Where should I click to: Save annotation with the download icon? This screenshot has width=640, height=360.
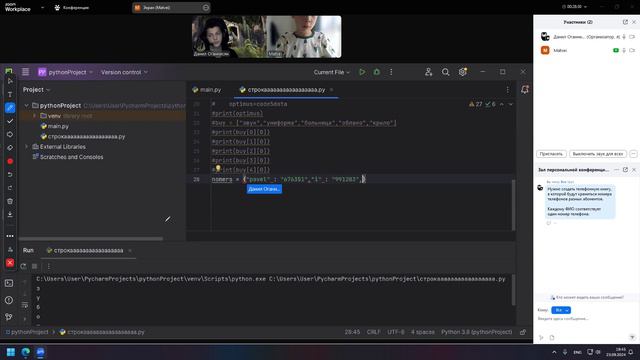[10, 214]
